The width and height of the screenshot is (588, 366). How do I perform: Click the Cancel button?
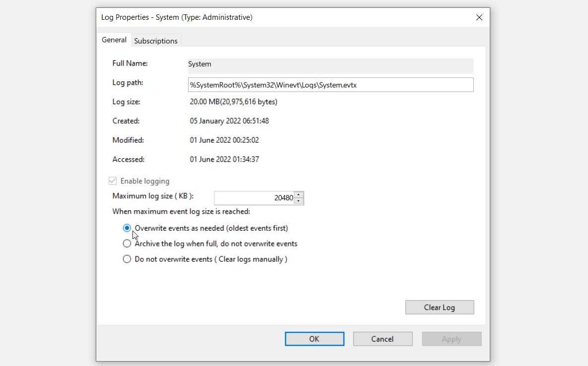[383, 339]
